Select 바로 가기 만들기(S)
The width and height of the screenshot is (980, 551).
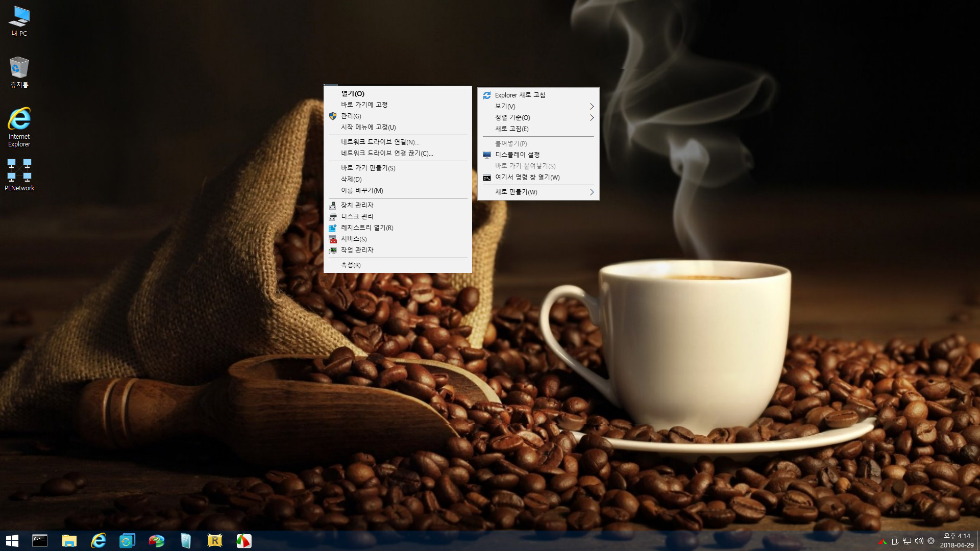tap(398, 168)
